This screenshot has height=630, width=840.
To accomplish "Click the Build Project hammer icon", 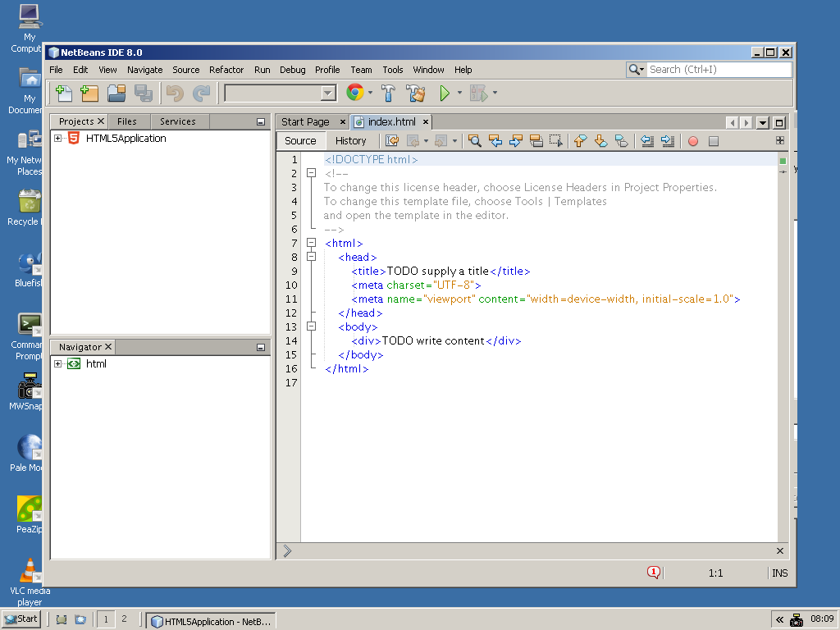I will [x=390, y=94].
